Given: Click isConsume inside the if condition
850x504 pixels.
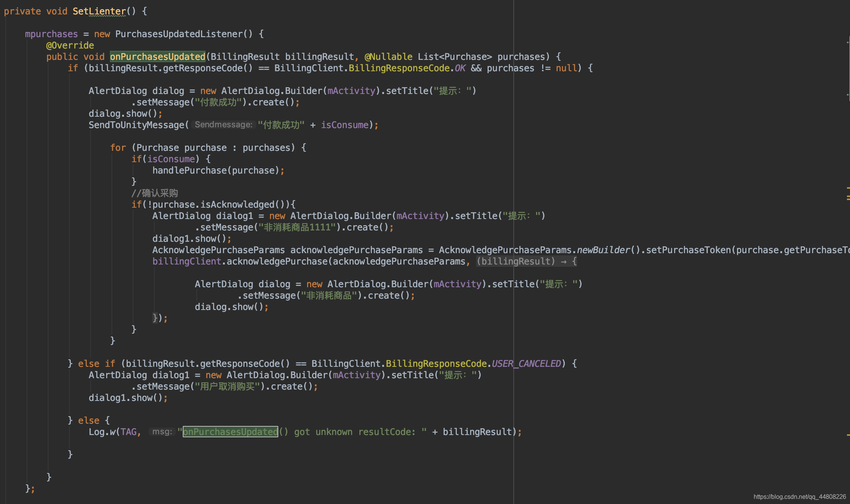Looking at the screenshot, I should pos(171,159).
